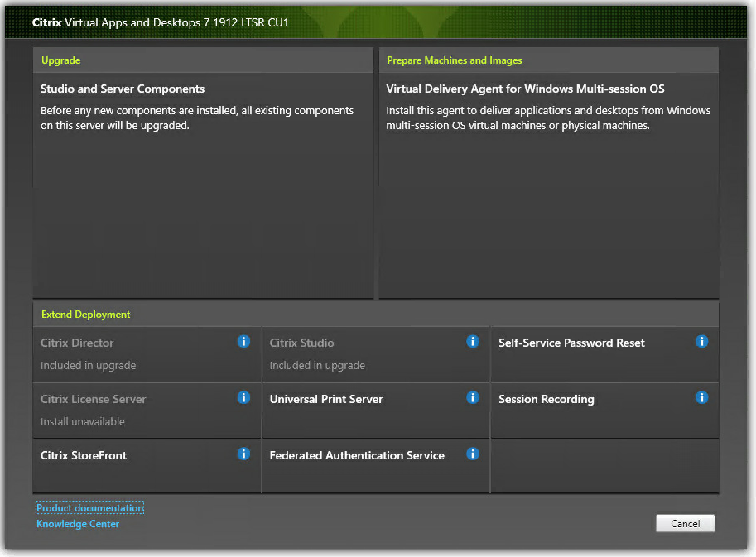Open info icon for Citrix Director
Image resolution: width=756 pixels, height=557 pixels.
[243, 342]
